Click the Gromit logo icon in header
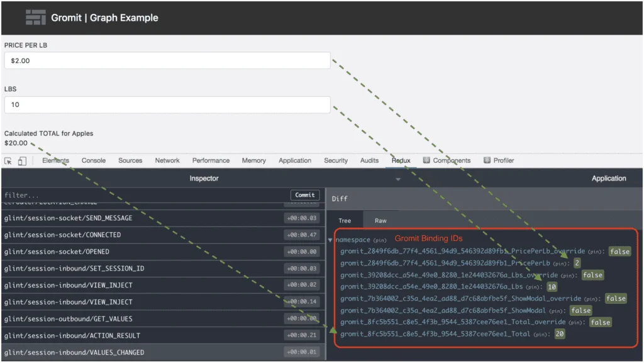 coord(36,18)
